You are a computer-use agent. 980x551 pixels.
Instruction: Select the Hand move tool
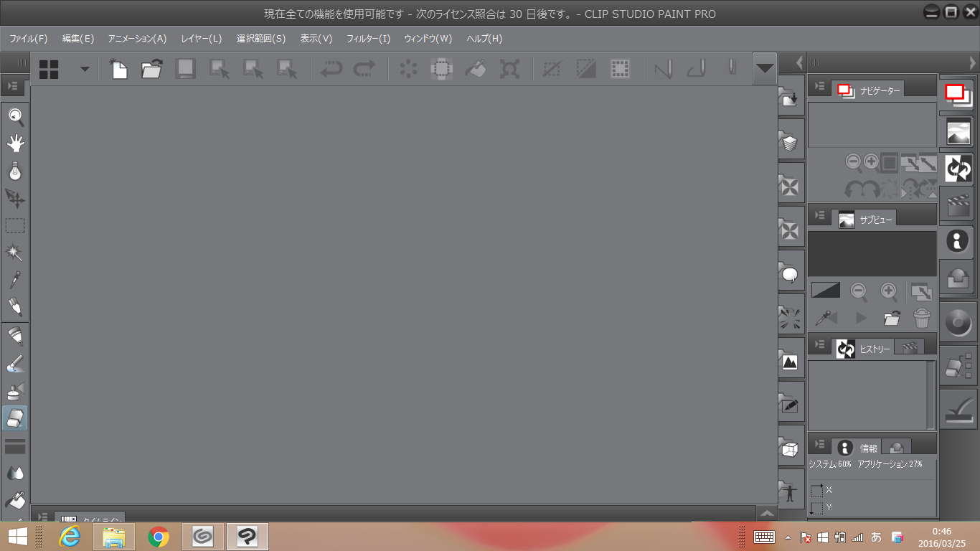pos(15,143)
